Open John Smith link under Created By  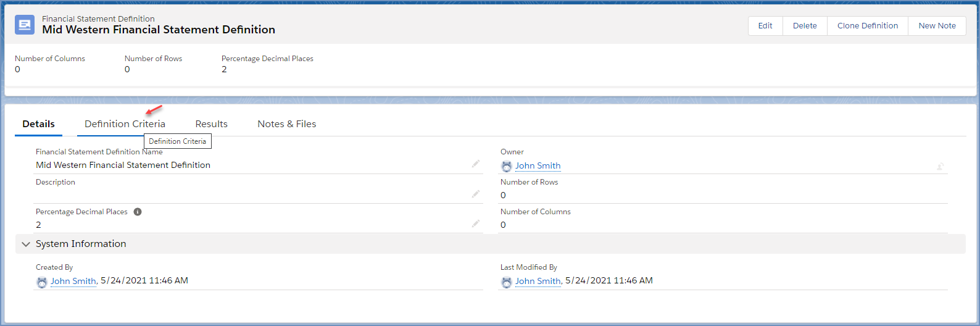click(x=73, y=281)
